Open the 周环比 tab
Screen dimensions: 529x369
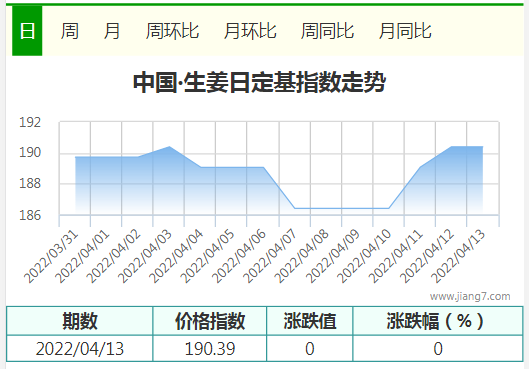tap(172, 31)
